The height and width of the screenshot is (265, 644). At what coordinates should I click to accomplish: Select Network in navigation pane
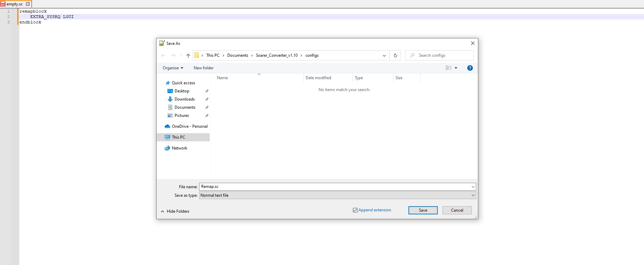click(x=179, y=148)
